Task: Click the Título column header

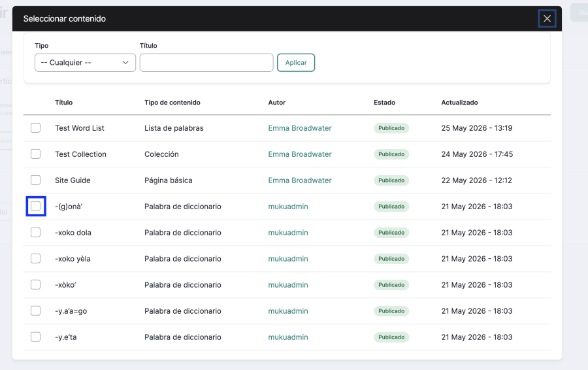Action: (x=64, y=103)
